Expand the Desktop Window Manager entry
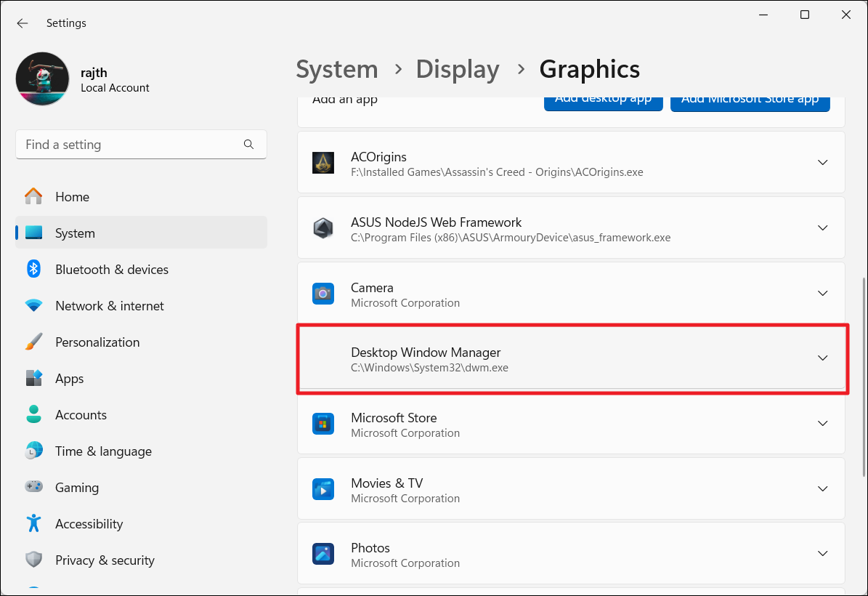The image size is (868, 596). pos(822,358)
